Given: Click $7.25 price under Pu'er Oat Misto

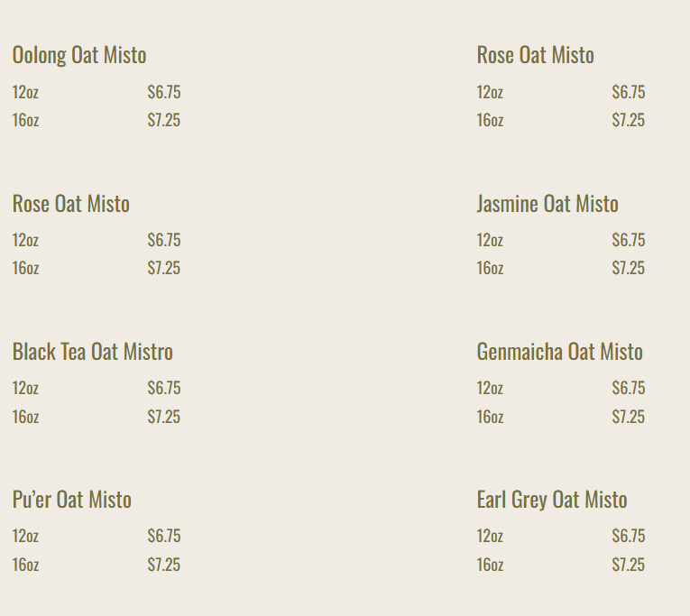Looking at the screenshot, I should click(x=164, y=565).
